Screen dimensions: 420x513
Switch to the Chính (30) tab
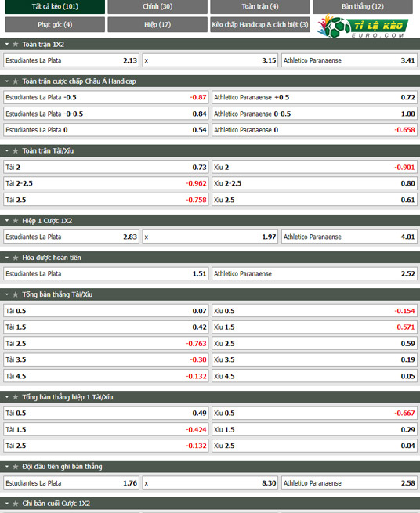point(157,6)
